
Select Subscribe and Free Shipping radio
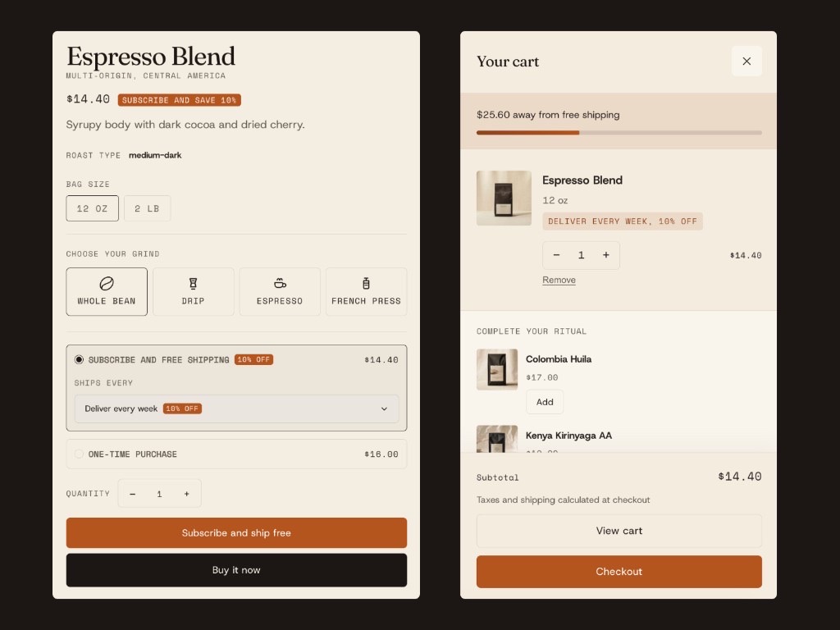click(x=79, y=359)
